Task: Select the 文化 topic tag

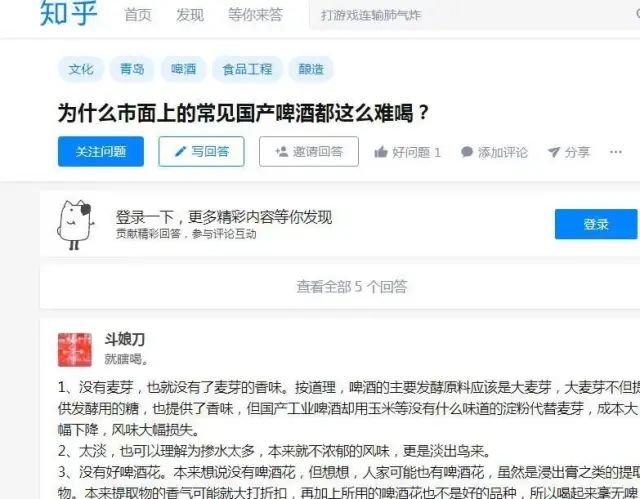Action: 81,69
